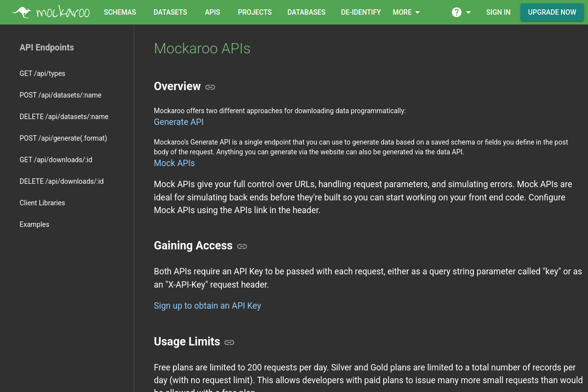
Task: Select DELETE /api/datasets/:name in sidebar
Action: [64, 117]
